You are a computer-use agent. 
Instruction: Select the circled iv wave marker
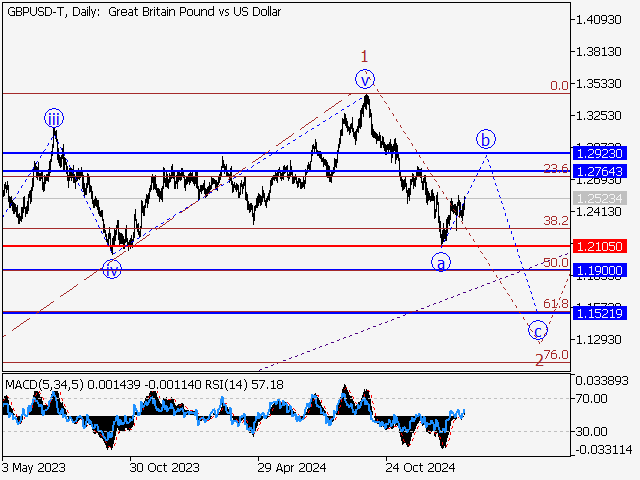[112, 269]
